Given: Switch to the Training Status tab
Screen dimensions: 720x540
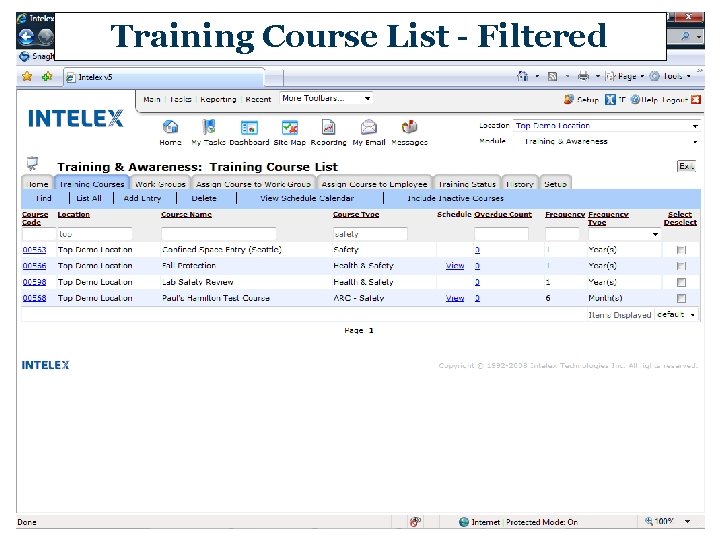Looking at the screenshot, I should (467, 184).
